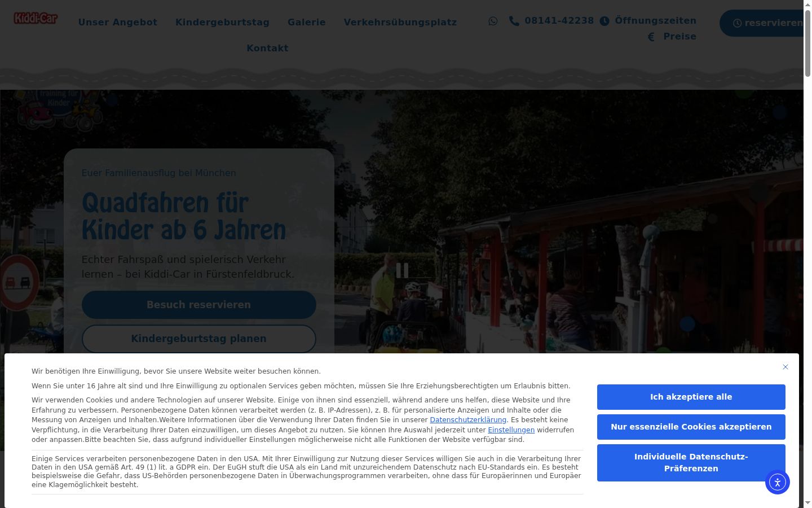
Task: Click the Kiddi-Car logo in the header
Action: coord(36,19)
